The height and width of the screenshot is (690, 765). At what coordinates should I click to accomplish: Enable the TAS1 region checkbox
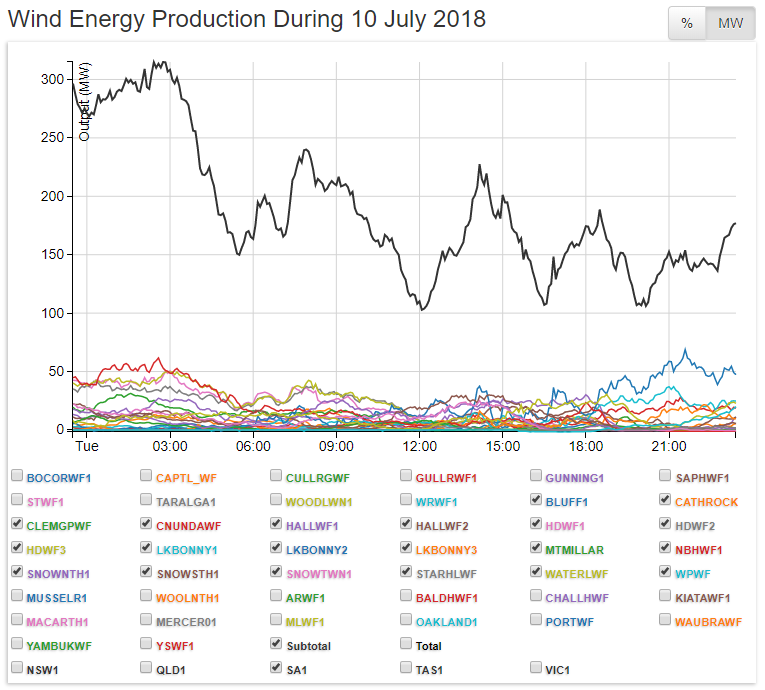[x=407, y=668]
